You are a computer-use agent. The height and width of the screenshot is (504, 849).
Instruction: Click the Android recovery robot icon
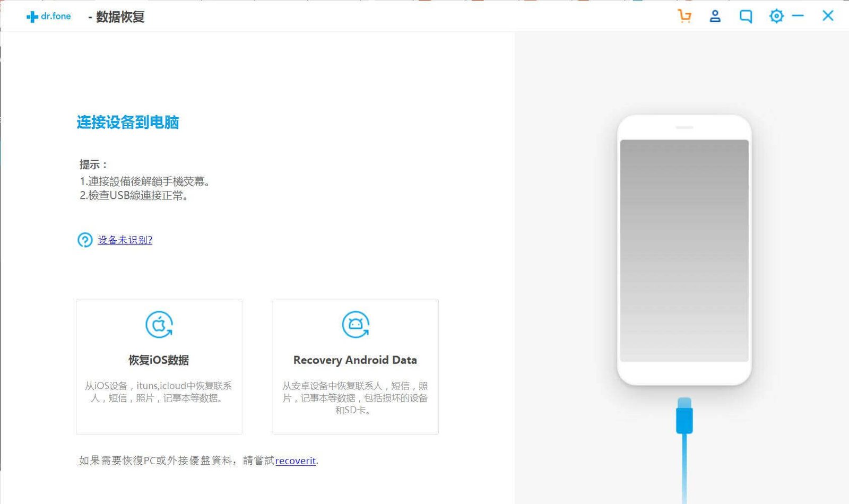(x=356, y=324)
